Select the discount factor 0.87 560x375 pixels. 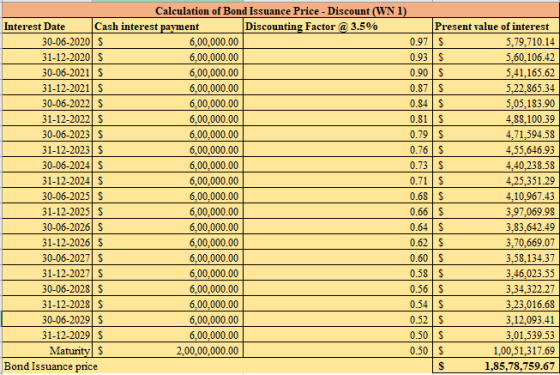click(338, 88)
